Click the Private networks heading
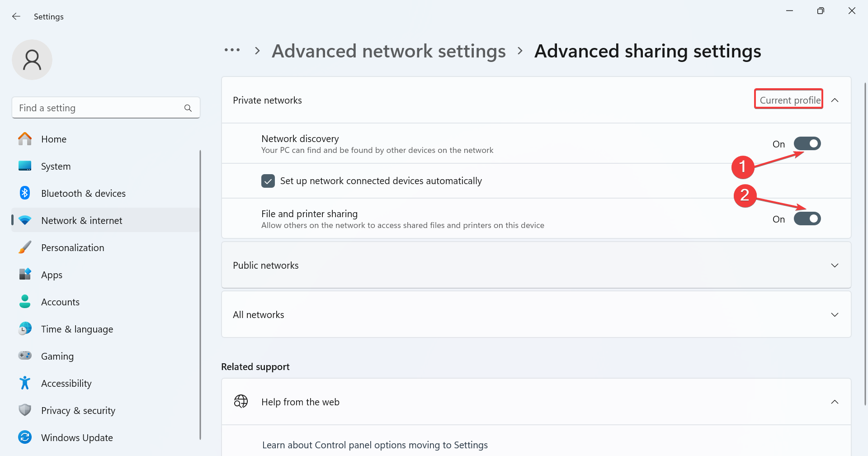 pos(267,100)
